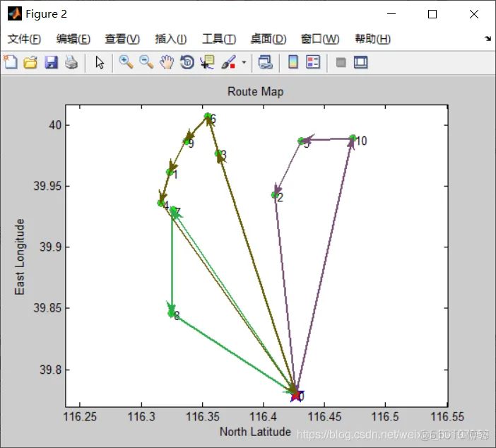Click the Hide Plot Tools icon
The image size is (496, 448).
point(341,62)
